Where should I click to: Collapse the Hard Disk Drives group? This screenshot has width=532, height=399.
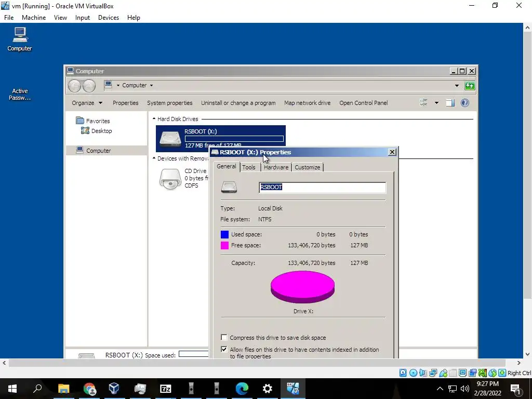154,119
